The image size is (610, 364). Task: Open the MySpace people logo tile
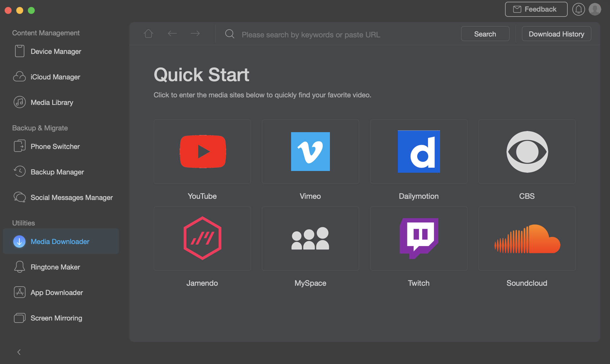(311, 239)
